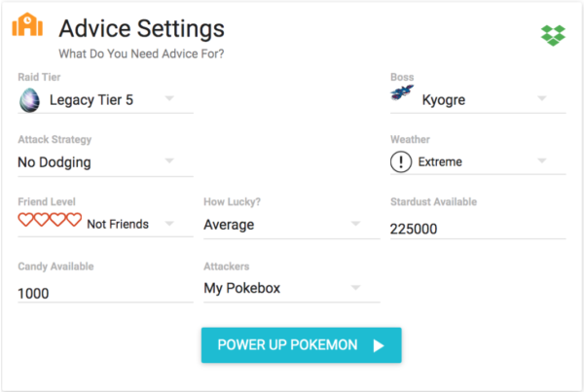Select the Not Friends level text
This screenshot has height=392, width=584.
[x=118, y=224]
